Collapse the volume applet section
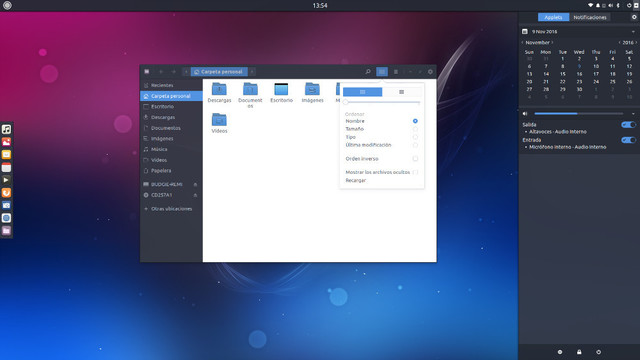This screenshot has height=360, width=640. (x=633, y=113)
